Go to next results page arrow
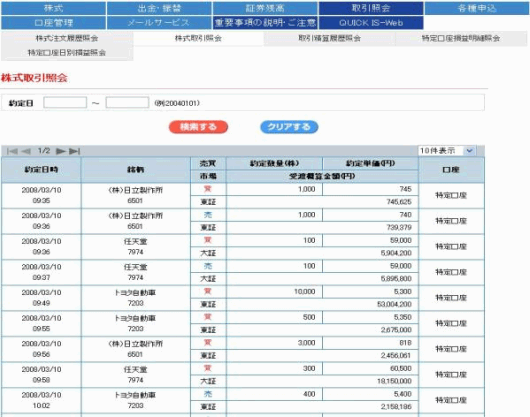Screen dimensions: 530x417 (61, 151)
